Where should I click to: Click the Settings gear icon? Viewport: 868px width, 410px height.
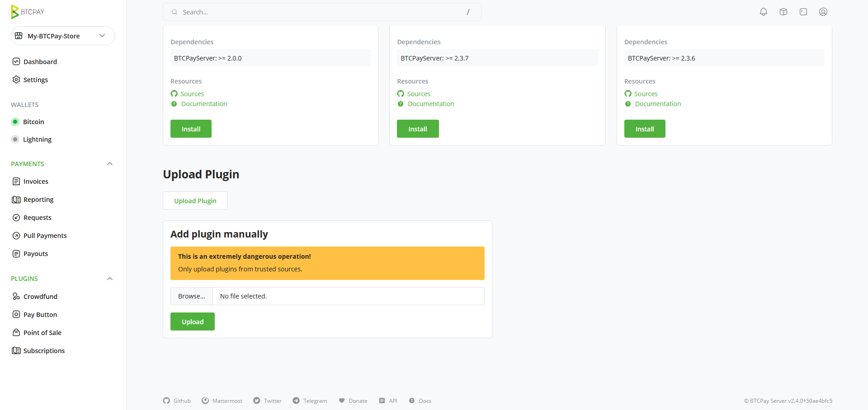click(16, 79)
